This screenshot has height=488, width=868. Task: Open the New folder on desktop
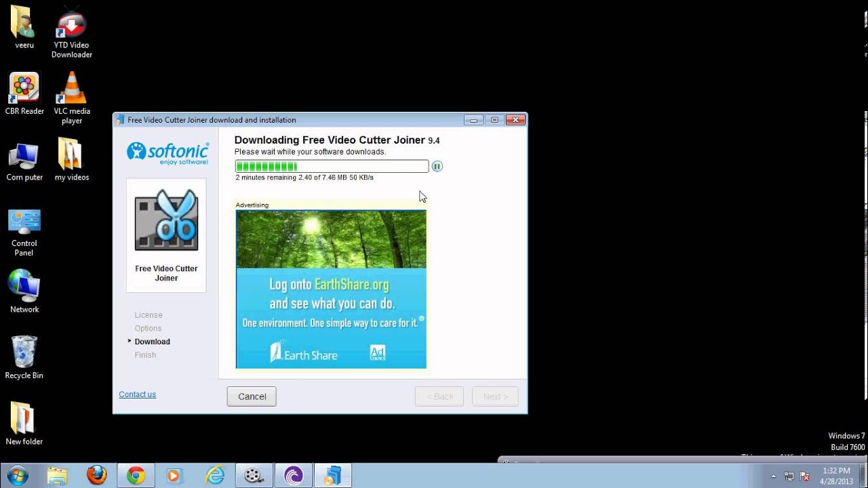(24, 423)
